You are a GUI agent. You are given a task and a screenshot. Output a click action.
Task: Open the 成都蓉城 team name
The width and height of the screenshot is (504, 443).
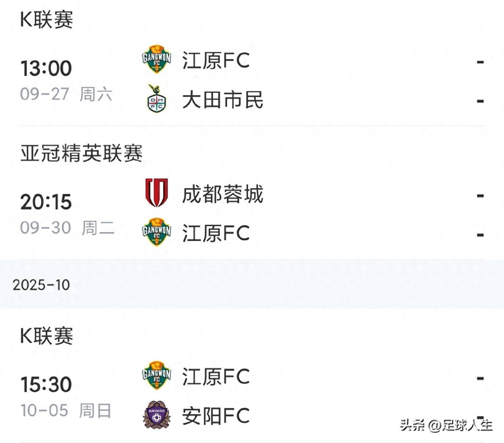[x=223, y=194]
